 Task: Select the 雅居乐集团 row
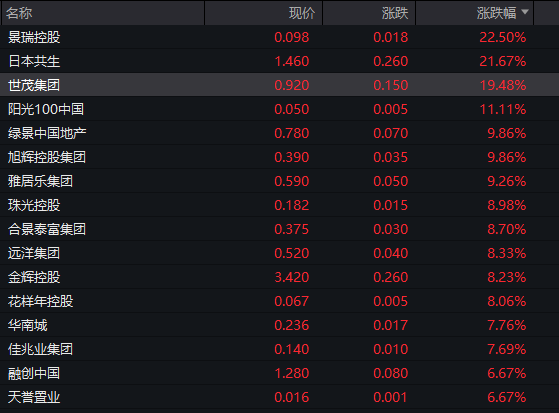[280, 181]
